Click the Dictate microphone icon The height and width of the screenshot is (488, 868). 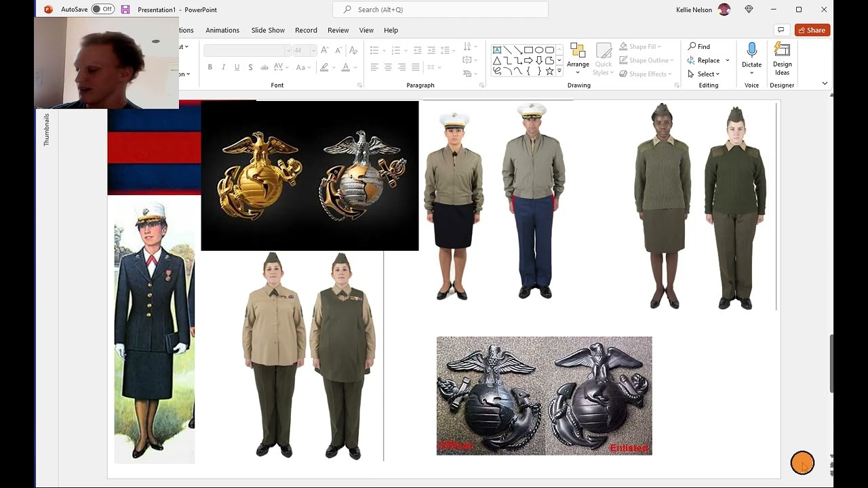coord(751,50)
